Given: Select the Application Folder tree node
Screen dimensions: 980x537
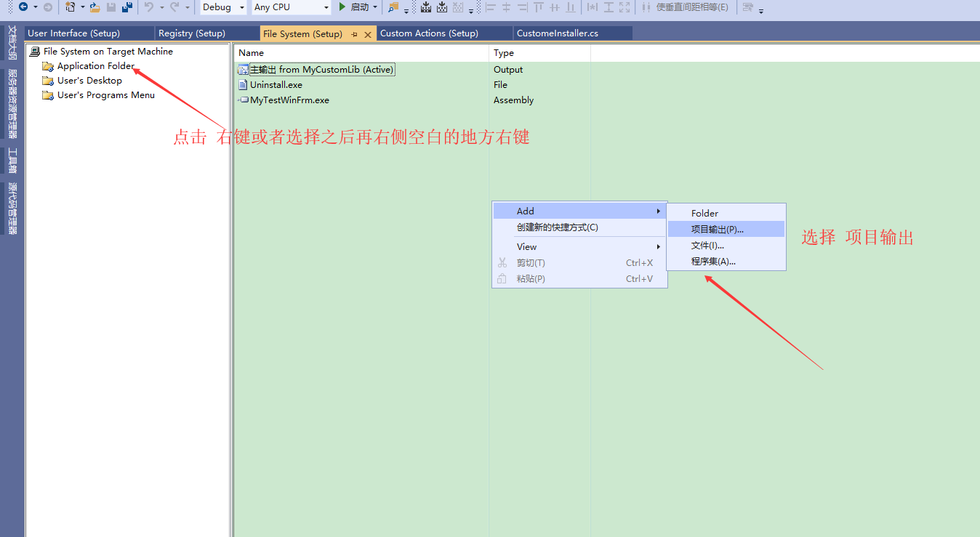Looking at the screenshot, I should [x=95, y=65].
